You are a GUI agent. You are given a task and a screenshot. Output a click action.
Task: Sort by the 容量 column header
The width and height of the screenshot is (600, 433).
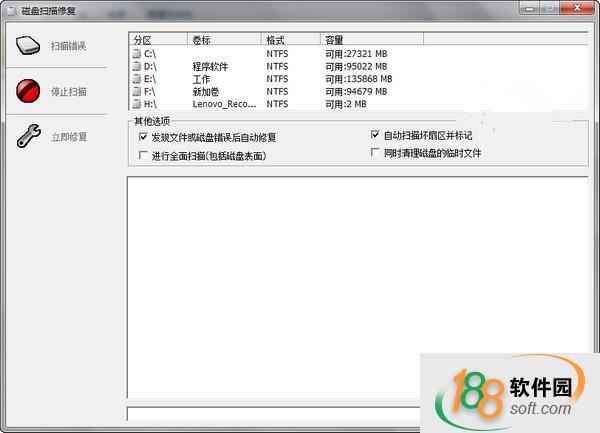[372, 40]
